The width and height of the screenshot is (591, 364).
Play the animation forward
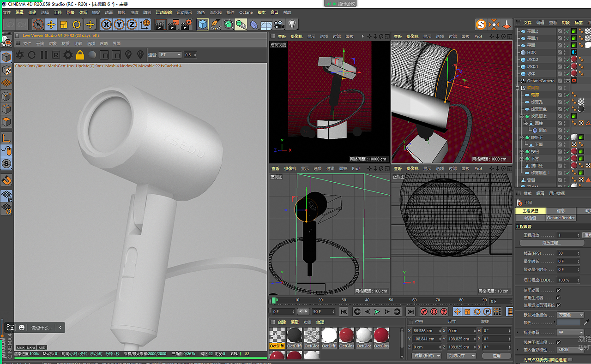point(377,312)
